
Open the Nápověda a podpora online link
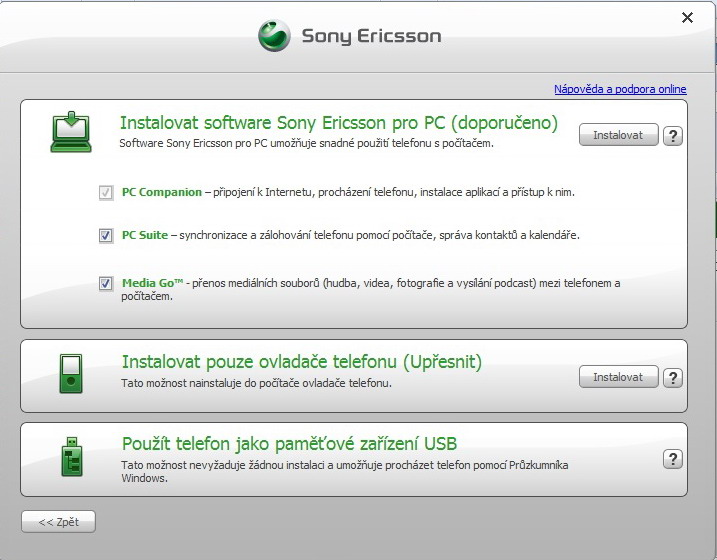[x=620, y=89]
